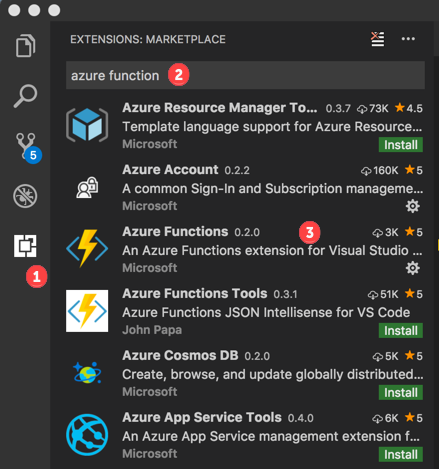Click the Extensions: Marketplace panel title
Viewport: 439px width, 469px height.
tap(148, 39)
